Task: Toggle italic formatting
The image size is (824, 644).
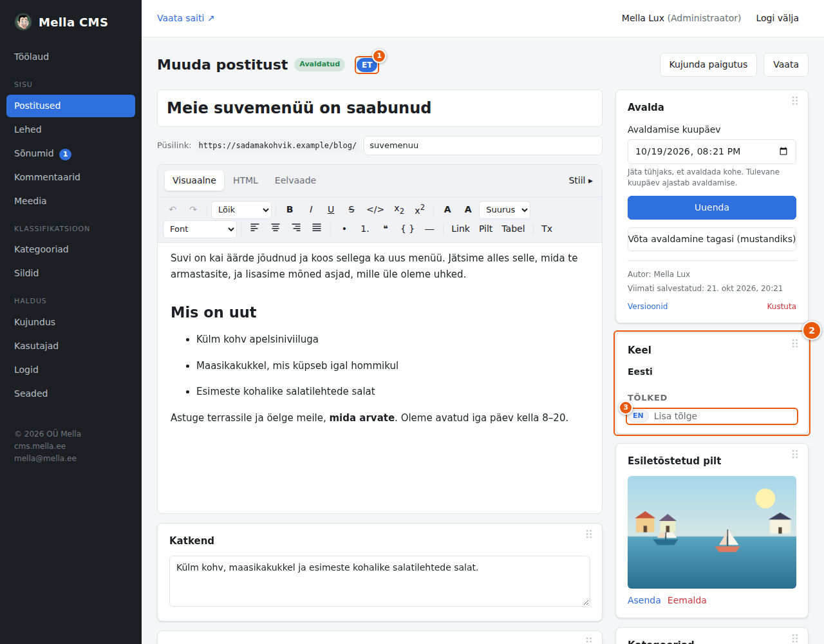Action: [310, 209]
